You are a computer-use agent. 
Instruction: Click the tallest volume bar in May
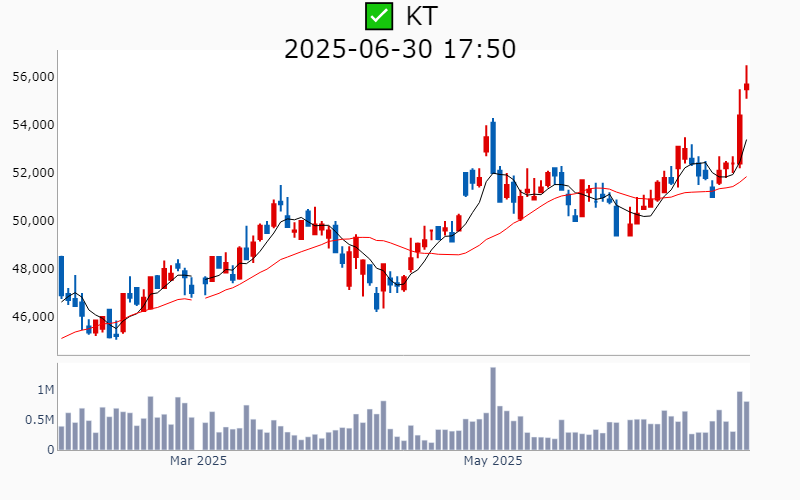493,409
